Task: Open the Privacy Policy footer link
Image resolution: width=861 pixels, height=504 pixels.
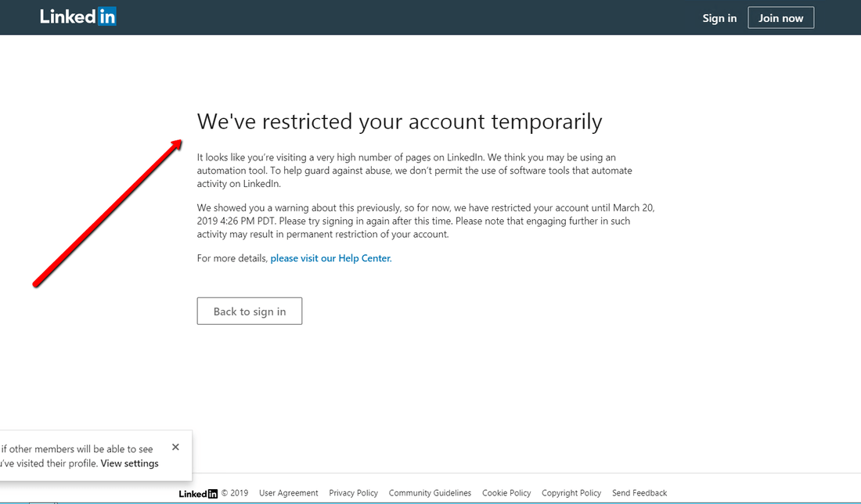Action: point(353,493)
